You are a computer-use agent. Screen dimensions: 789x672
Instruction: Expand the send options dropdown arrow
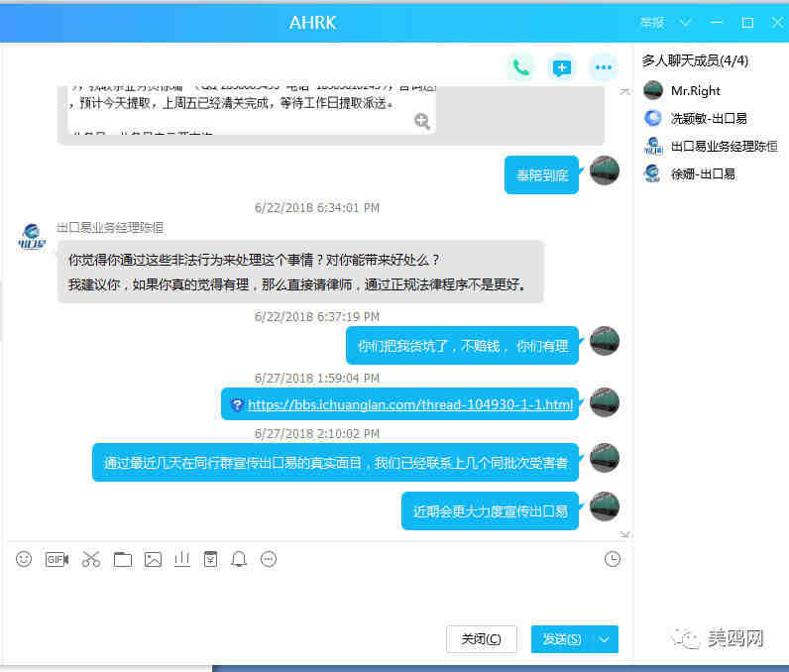pos(605,639)
